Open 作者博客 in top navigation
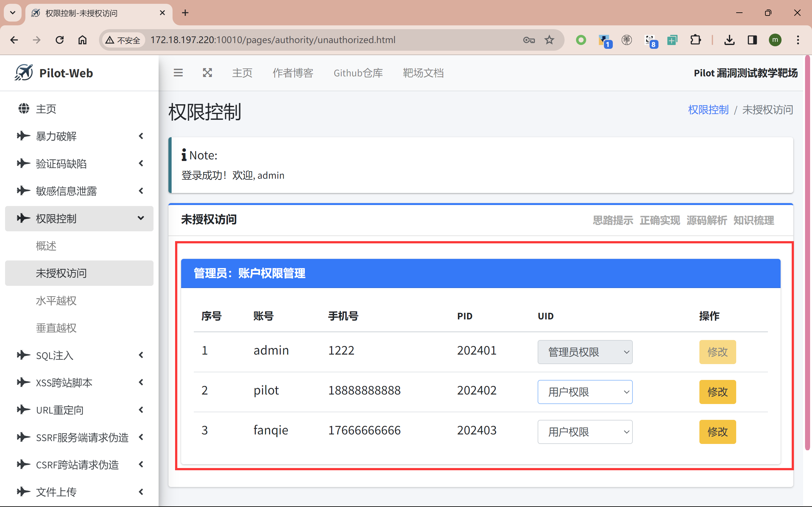Screen dimensions: 812x507 coord(292,73)
